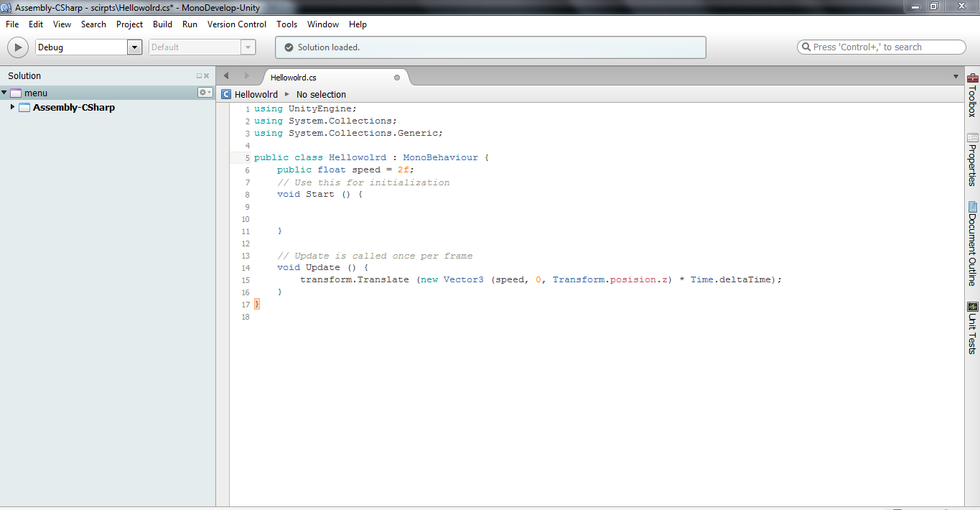The height and width of the screenshot is (510, 980).
Task: Click the menu solution icon
Action: point(16,93)
